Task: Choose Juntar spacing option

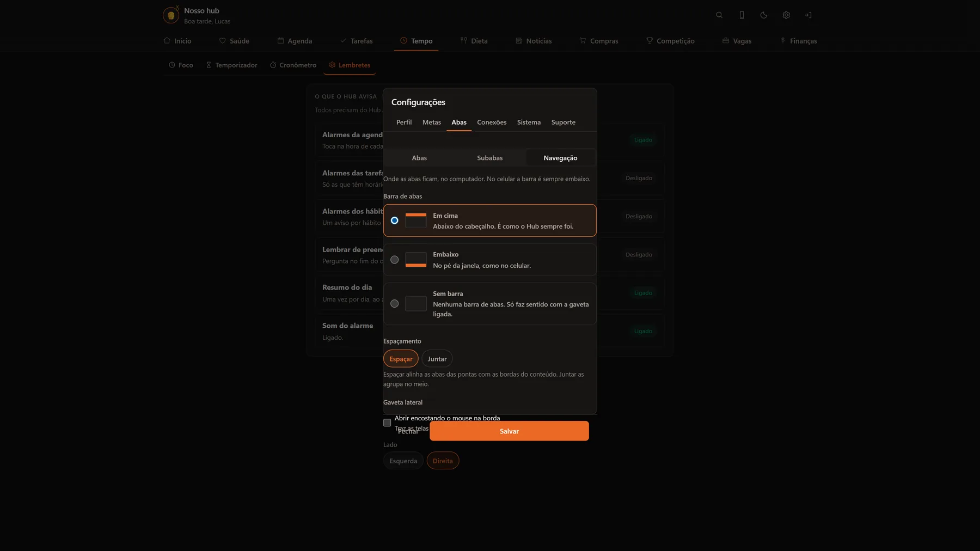Action: point(437,359)
